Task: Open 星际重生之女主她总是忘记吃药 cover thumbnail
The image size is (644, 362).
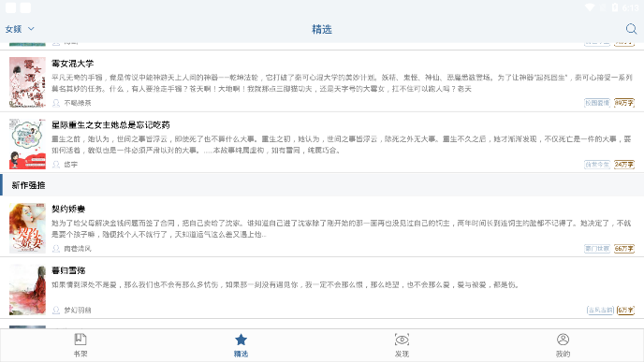Action: coord(27,144)
